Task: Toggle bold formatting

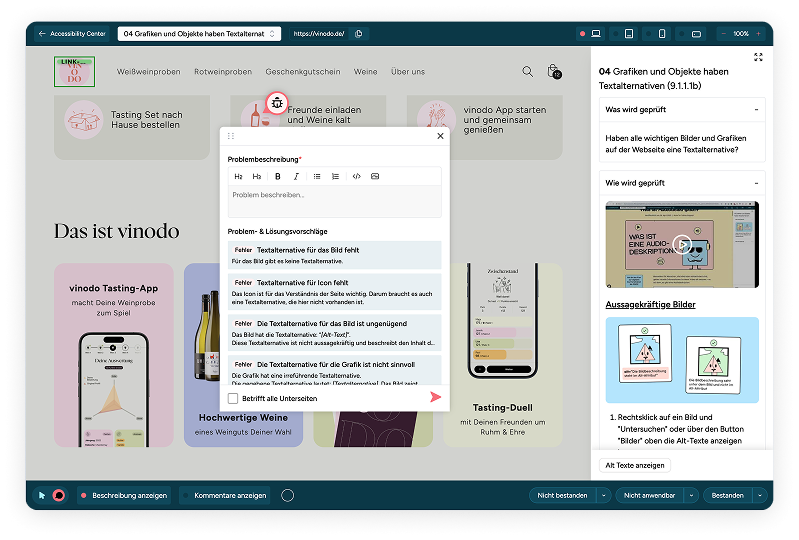Action: pyautogui.click(x=278, y=176)
